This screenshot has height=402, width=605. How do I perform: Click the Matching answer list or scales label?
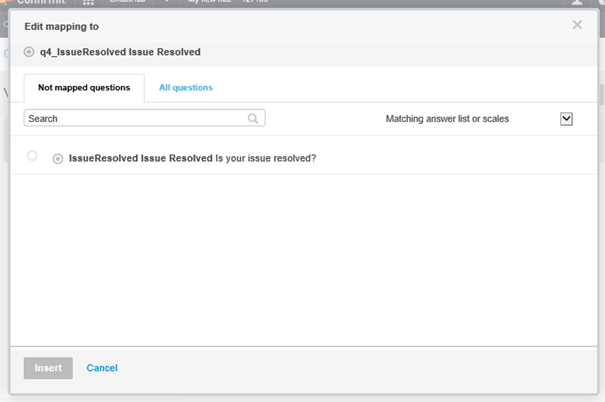click(x=447, y=119)
